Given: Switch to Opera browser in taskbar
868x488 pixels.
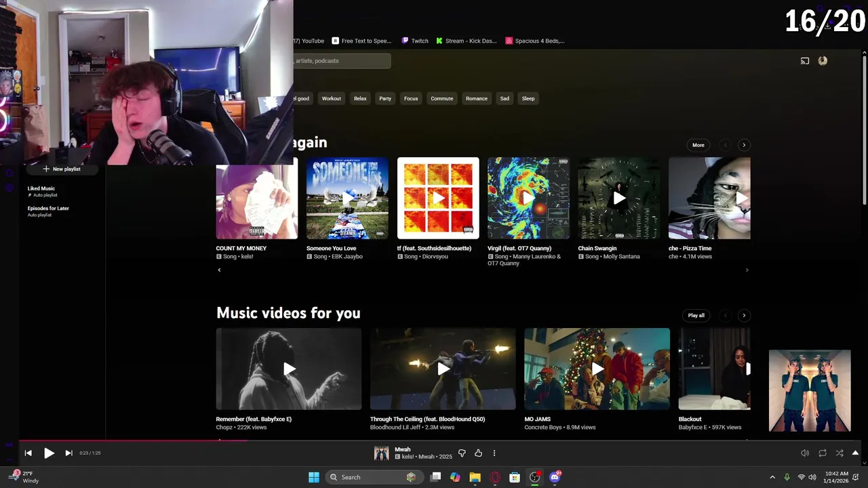Looking at the screenshot, I should pos(495,477).
